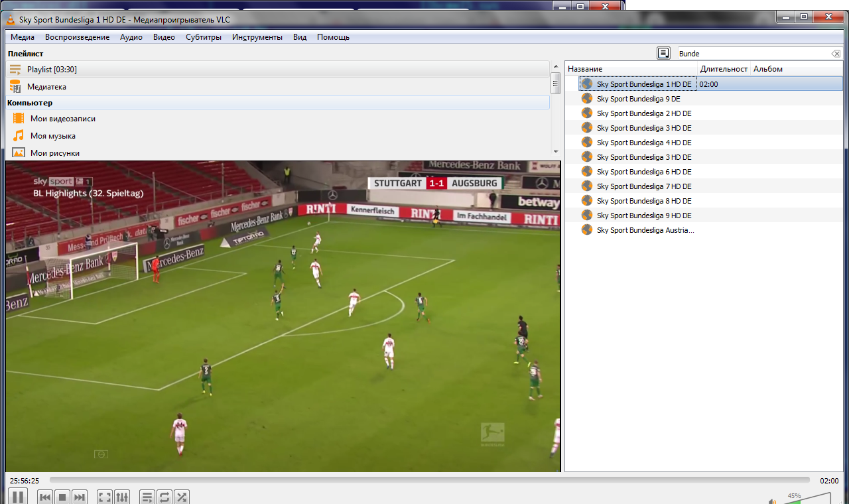Click the Компьютер section header

277,103
